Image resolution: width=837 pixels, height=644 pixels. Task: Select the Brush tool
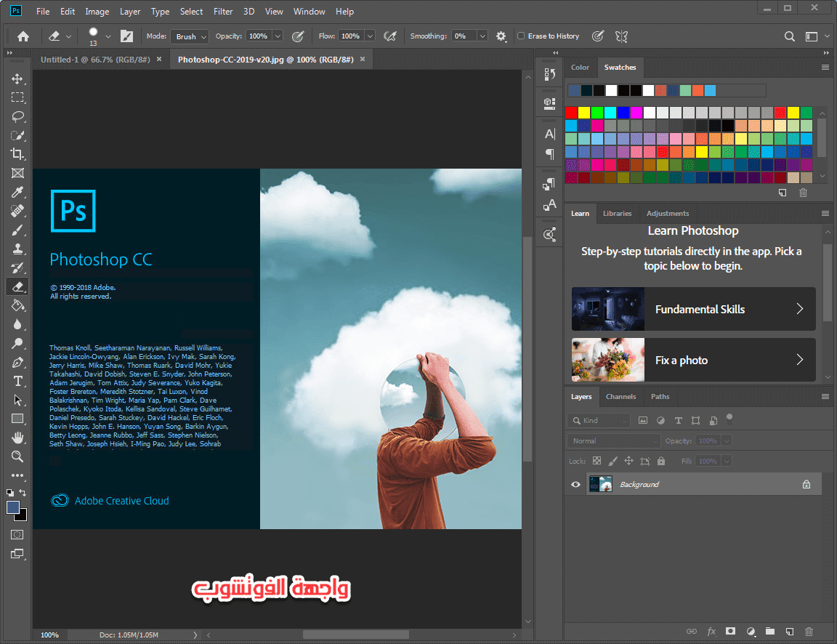point(17,230)
